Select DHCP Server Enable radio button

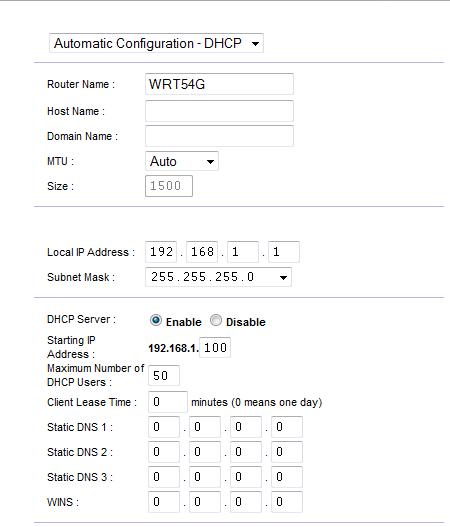pyautogui.click(x=156, y=321)
